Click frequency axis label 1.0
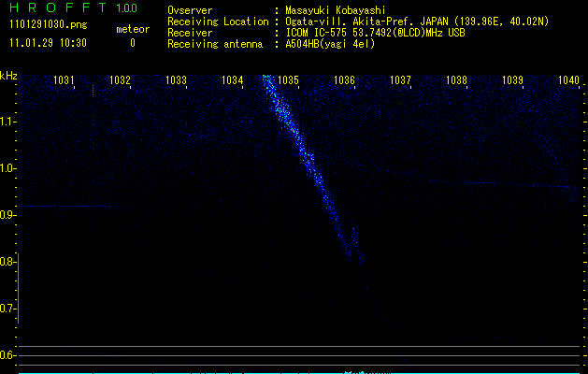 (x=7, y=168)
